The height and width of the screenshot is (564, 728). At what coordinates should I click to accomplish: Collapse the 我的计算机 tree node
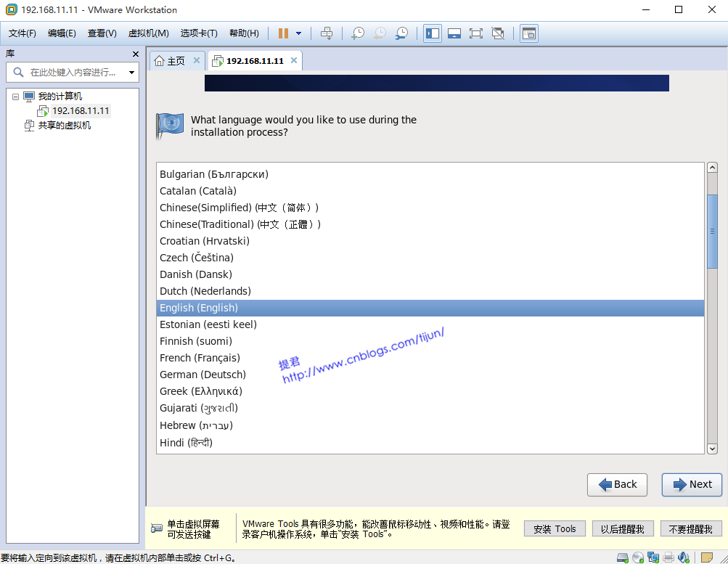(15, 97)
